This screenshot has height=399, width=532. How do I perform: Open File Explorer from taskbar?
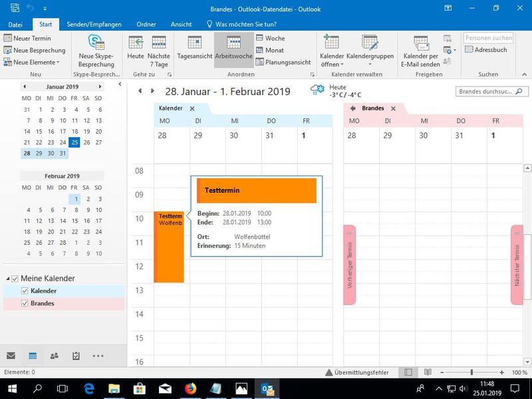tap(114, 388)
